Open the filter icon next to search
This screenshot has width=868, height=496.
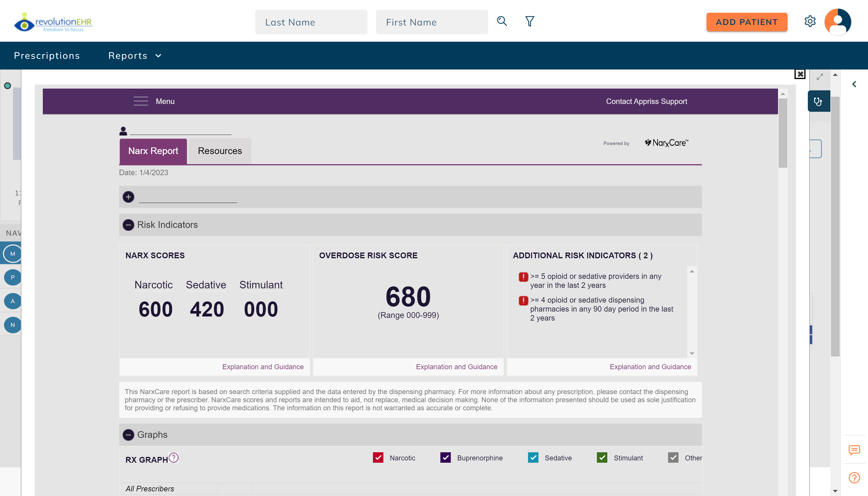coord(530,21)
